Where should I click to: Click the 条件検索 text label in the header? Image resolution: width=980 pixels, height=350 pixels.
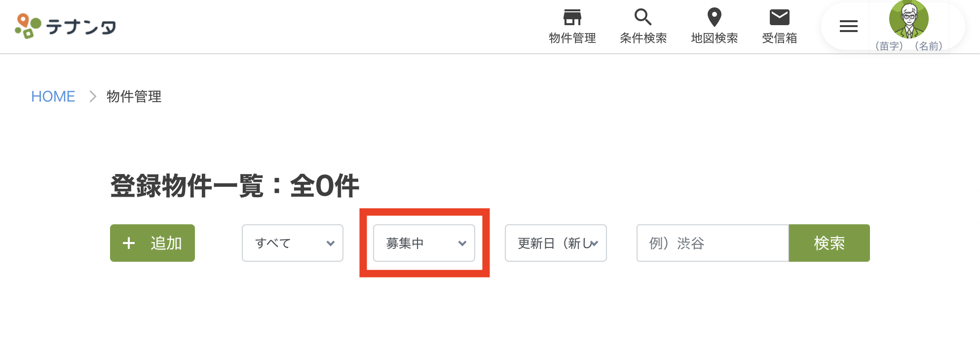pyautogui.click(x=643, y=38)
